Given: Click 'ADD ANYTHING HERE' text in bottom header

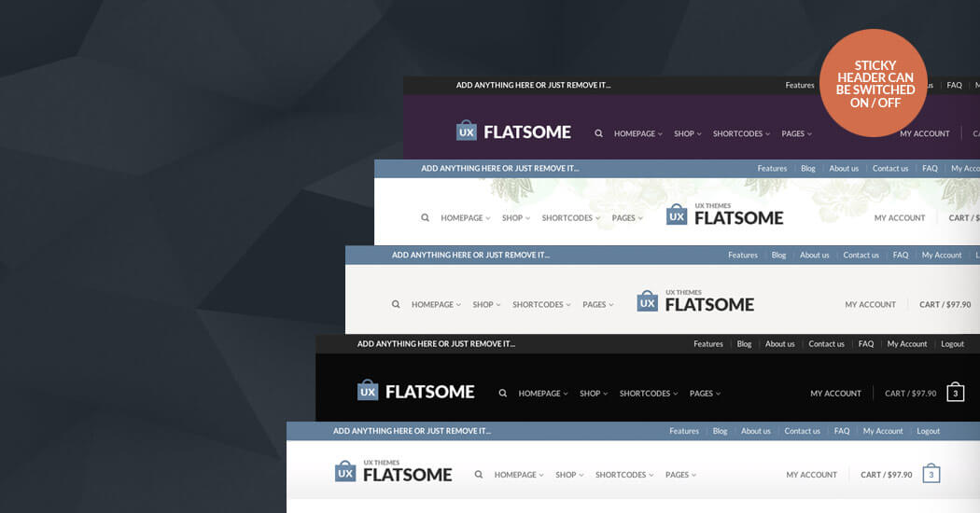Looking at the screenshot, I should (412, 431).
